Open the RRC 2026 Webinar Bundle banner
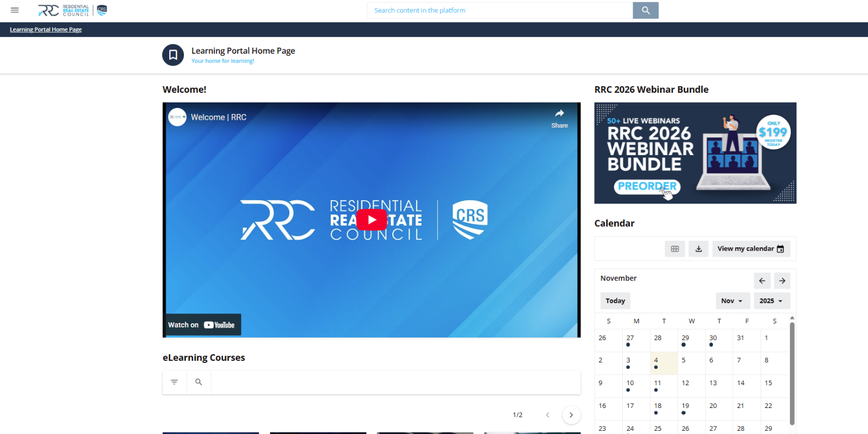868x434 pixels. coord(695,153)
